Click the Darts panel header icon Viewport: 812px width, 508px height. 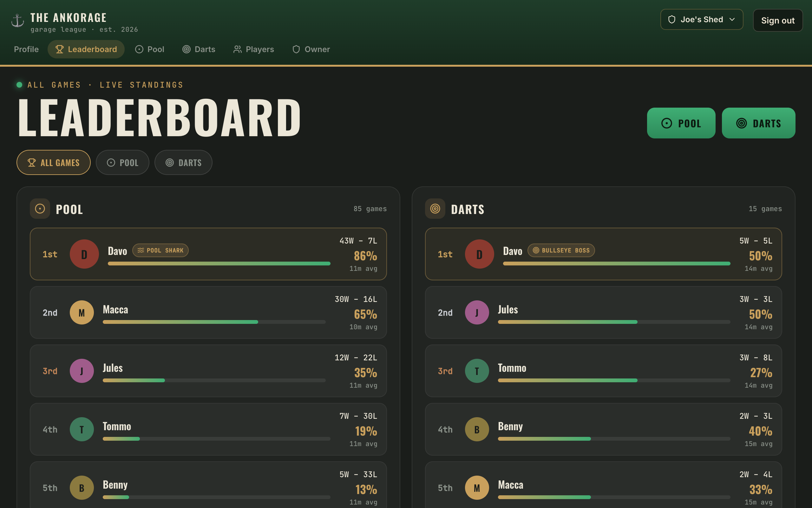pyautogui.click(x=435, y=209)
